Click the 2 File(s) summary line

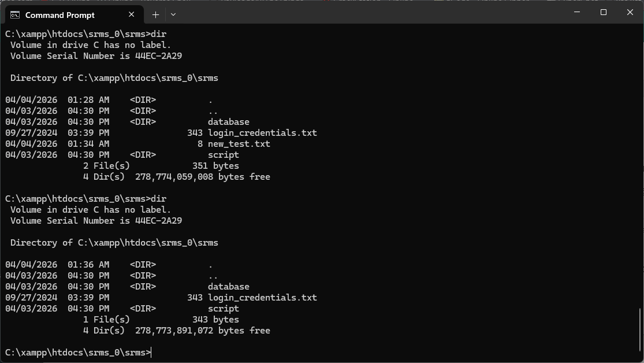coord(107,165)
